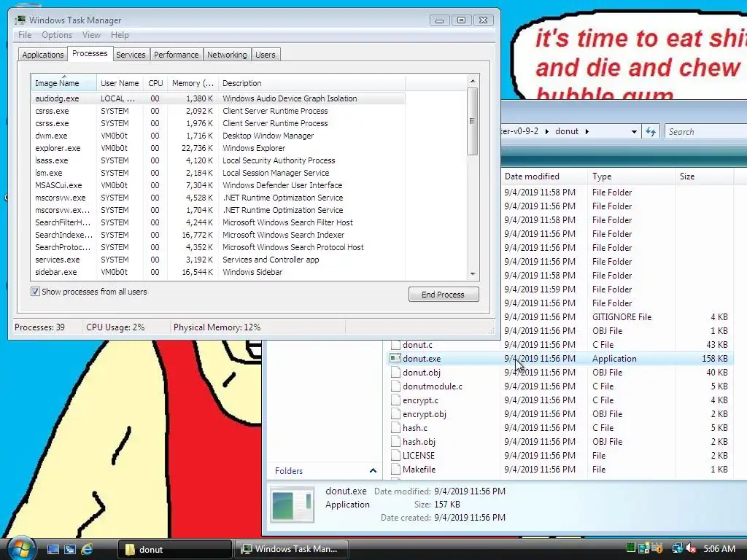Select hash.c file icon
This screenshot has width=747, height=560.
(x=395, y=427)
